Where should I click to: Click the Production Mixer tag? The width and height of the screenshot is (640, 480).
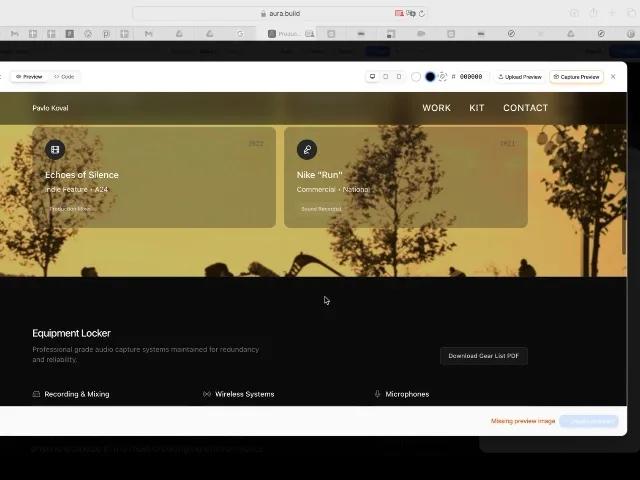pyautogui.click(x=70, y=209)
